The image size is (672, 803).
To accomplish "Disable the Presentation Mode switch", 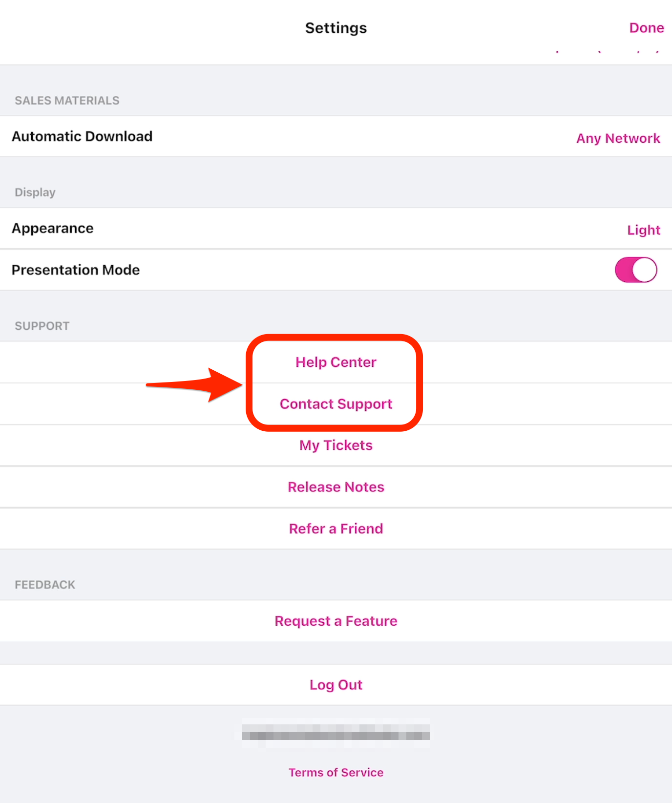I will [635, 270].
